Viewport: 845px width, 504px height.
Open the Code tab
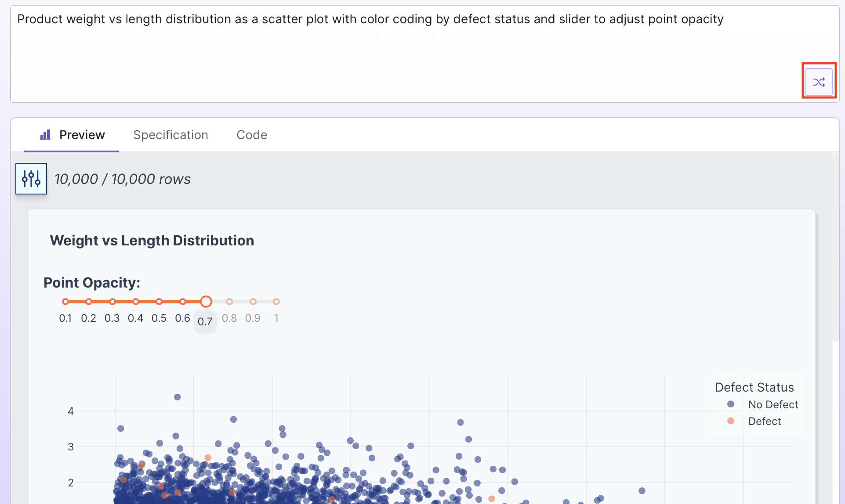[251, 135]
